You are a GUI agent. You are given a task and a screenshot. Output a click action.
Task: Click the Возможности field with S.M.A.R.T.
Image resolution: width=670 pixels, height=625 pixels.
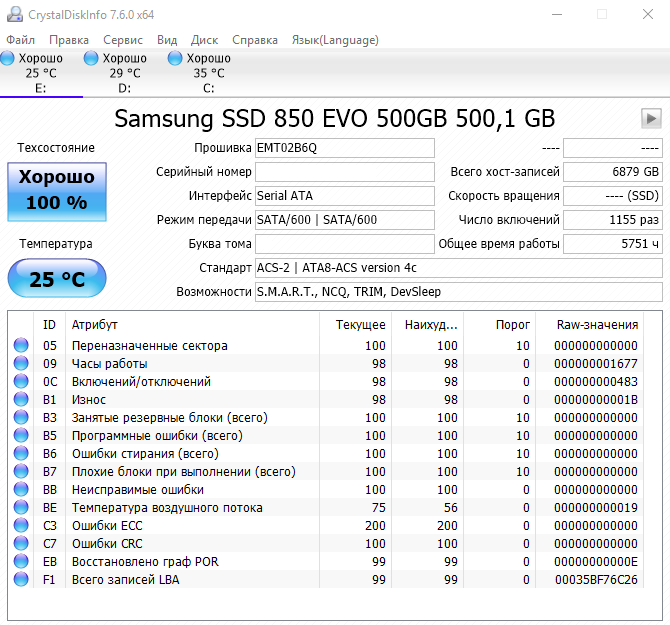[459, 292]
